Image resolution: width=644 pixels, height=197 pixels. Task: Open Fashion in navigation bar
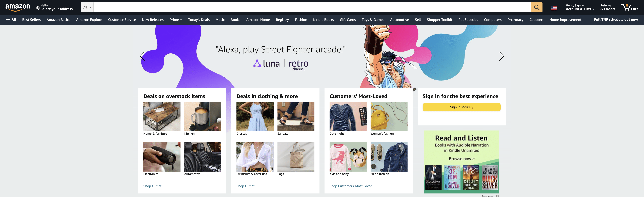pyautogui.click(x=301, y=20)
